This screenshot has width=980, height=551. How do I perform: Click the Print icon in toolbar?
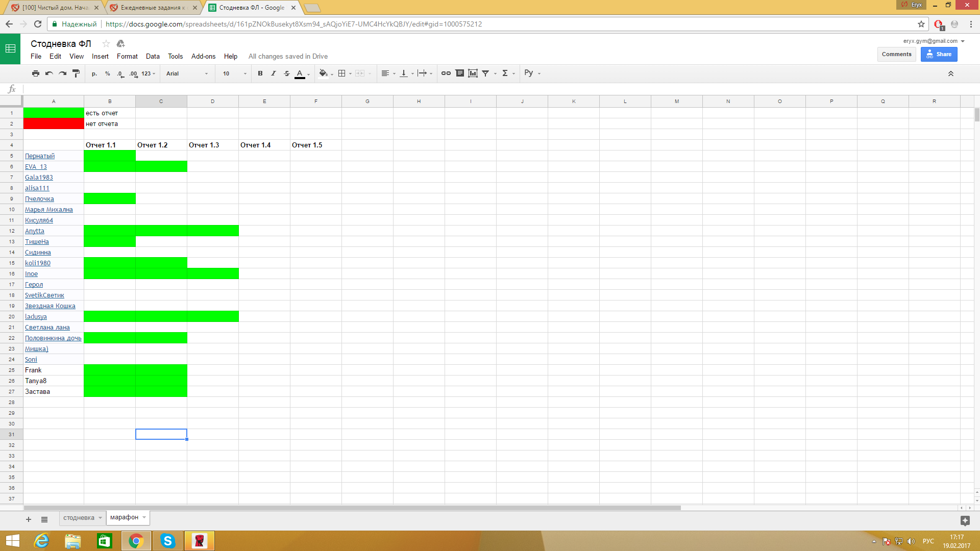tap(35, 73)
